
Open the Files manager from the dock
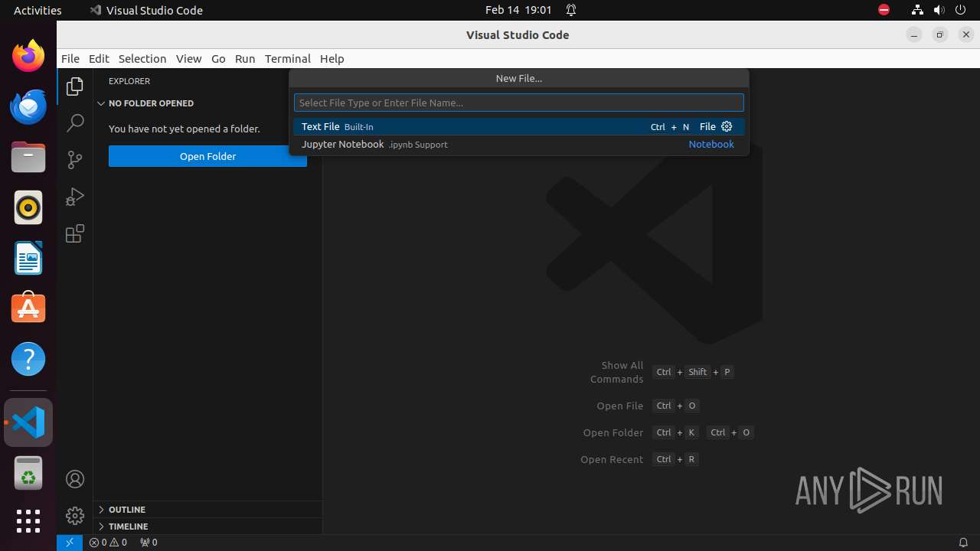click(28, 157)
